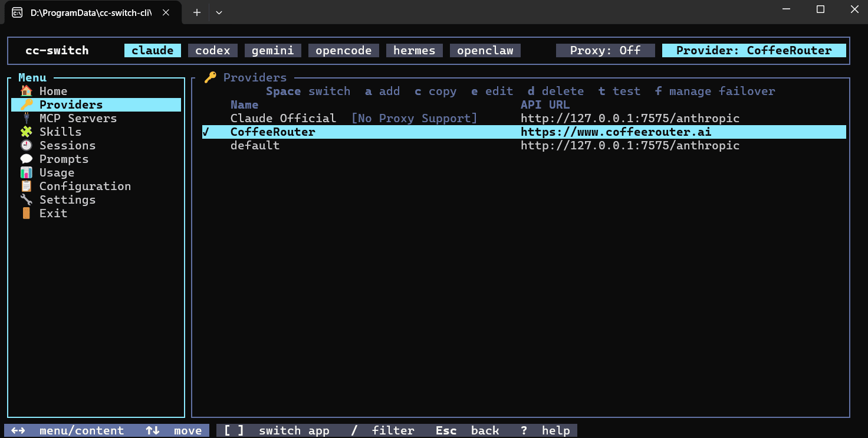Click the API URL column header
The width and height of the screenshot is (868, 438).
click(545, 104)
